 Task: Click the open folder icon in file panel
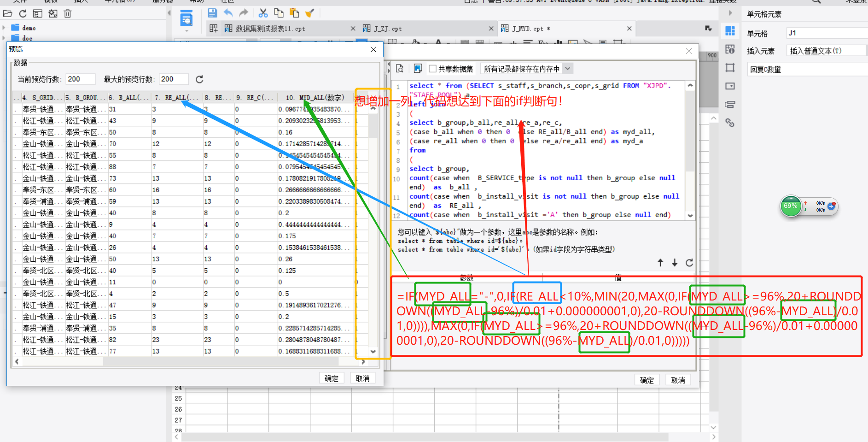[x=7, y=13]
